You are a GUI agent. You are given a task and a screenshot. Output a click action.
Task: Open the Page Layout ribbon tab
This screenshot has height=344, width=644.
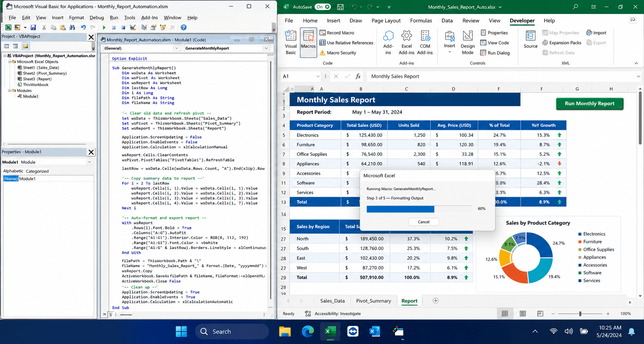386,21
